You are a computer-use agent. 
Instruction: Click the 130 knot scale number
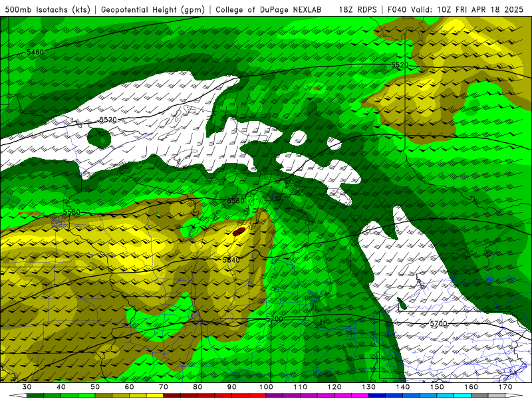tap(368, 387)
